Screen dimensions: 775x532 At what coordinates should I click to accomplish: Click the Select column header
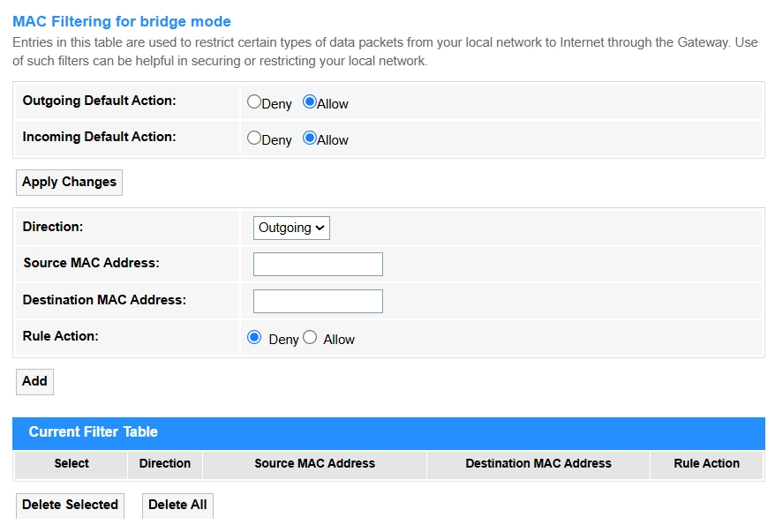[71, 463]
